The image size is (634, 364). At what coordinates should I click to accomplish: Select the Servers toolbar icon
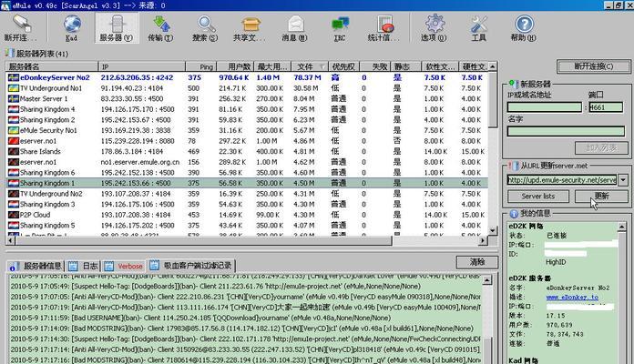click(x=117, y=24)
